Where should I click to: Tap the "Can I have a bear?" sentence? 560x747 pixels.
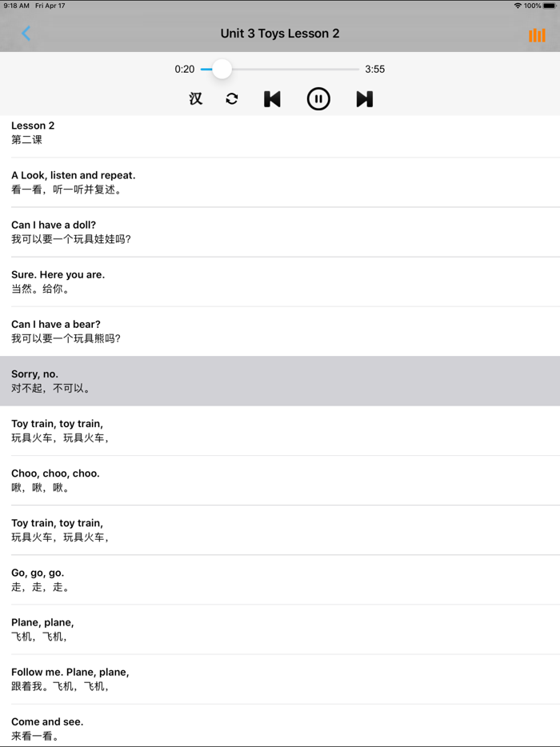(x=57, y=330)
